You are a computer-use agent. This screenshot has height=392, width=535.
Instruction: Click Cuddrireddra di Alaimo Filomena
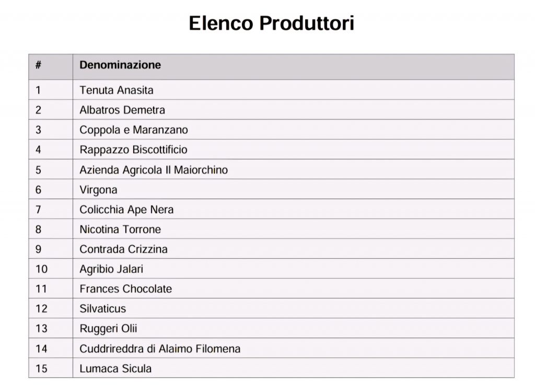pyautogui.click(x=160, y=349)
